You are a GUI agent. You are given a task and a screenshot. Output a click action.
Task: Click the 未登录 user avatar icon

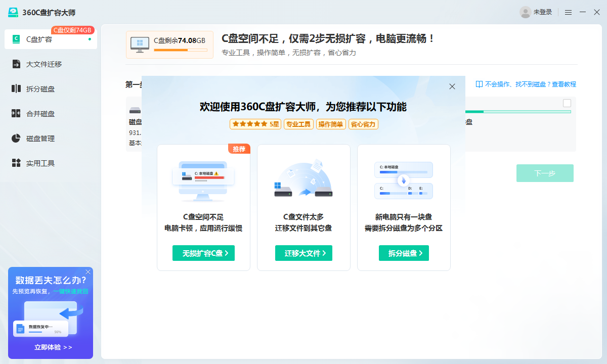(526, 12)
